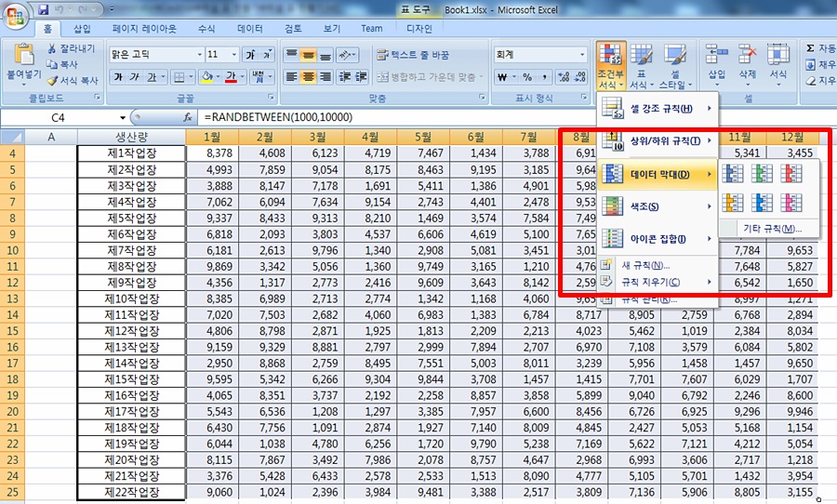Open the font size dropdown
Viewport: 837px width, 504px height.
(x=235, y=55)
